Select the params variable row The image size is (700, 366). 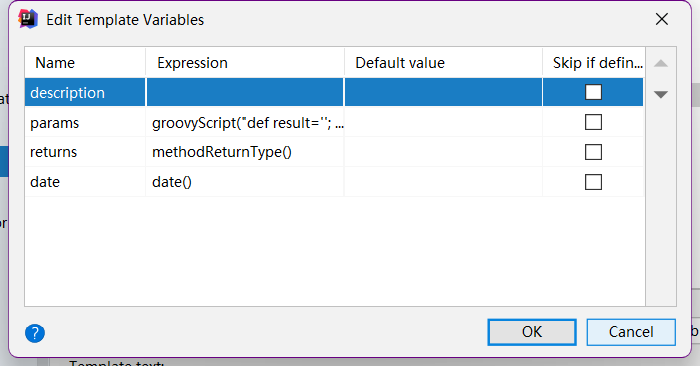[x=334, y=122]
